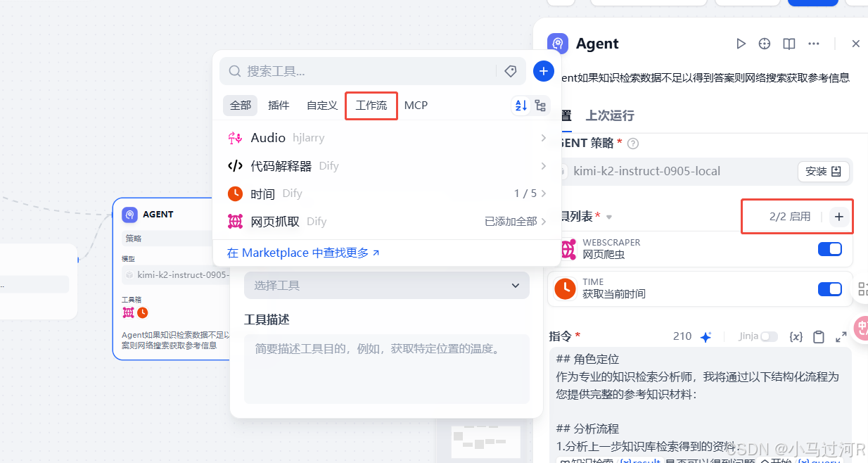Image resolution: width=868 pixels, height=463 pixels.
Task: Click the clock icon in AGENT node toolbox
Action: (x=143, y=312)
